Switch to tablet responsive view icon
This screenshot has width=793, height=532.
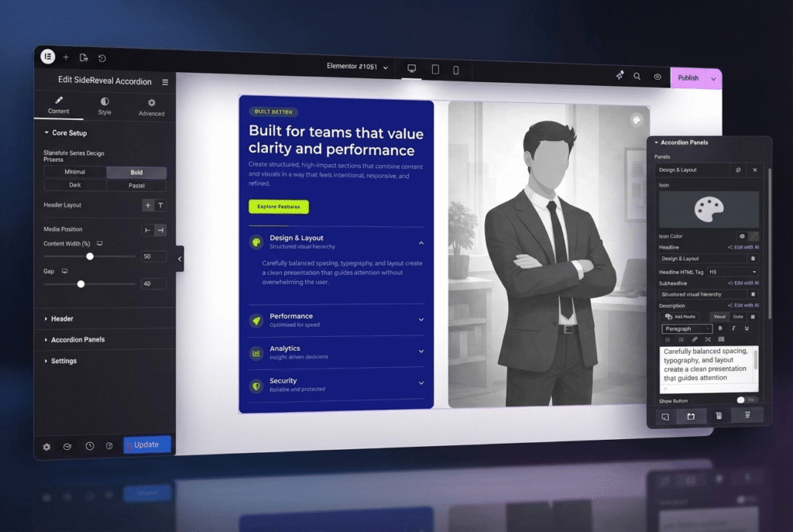(x=435, y=70)
